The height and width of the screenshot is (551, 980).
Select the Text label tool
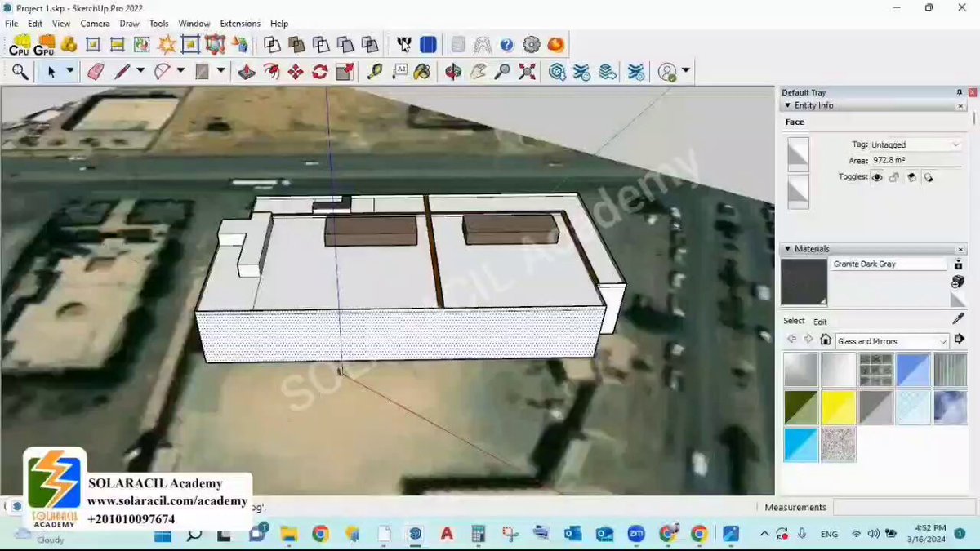399,72
